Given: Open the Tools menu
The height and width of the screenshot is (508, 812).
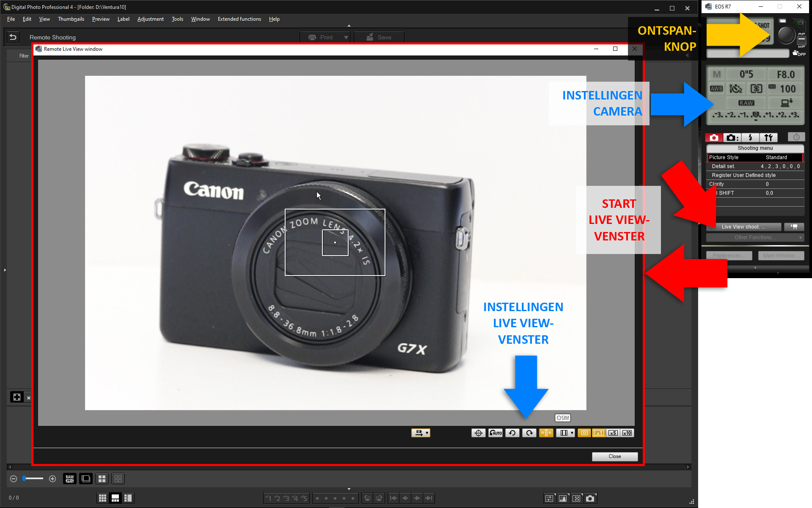Looking at the screenshot, I should [x=177, y=19].
